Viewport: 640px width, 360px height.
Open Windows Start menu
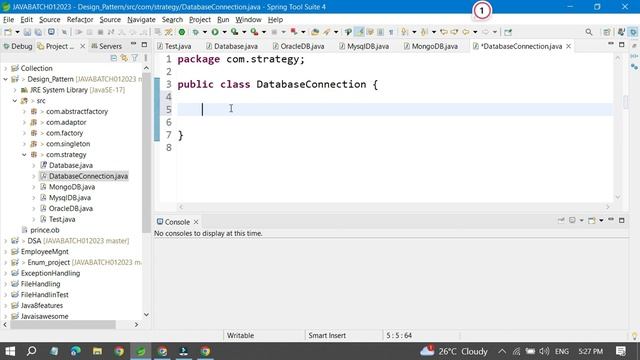[10, 351]
